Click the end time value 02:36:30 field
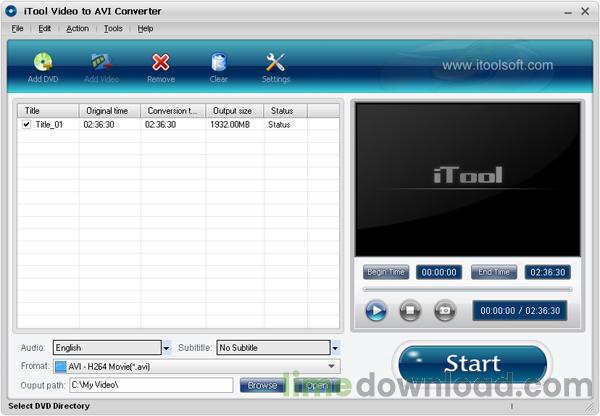The width and height of the screenshot is (600, 416). pyautogui.click(x=548, y=272)
